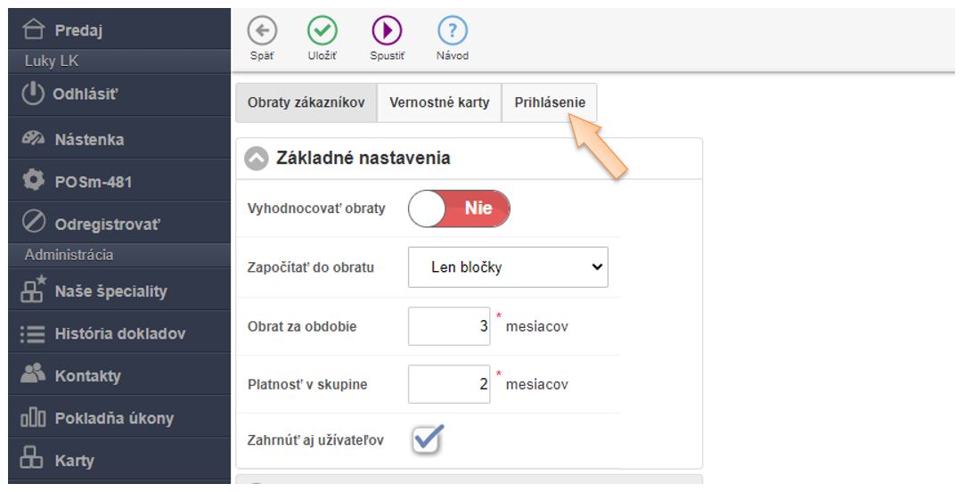Click the Obrat za obdobie input field
Image resolution: width=980 pixels, height=492 pixels.
(x=449, y=326)
